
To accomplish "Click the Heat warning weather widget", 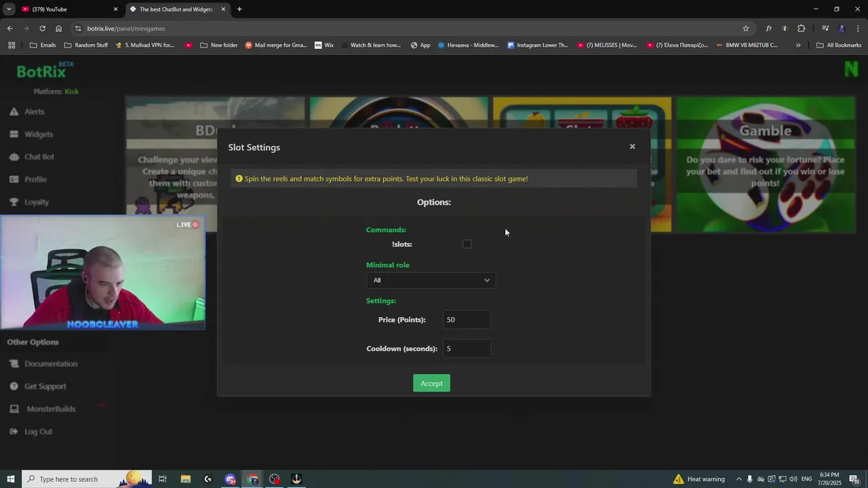I will click(x=699, y=479).
